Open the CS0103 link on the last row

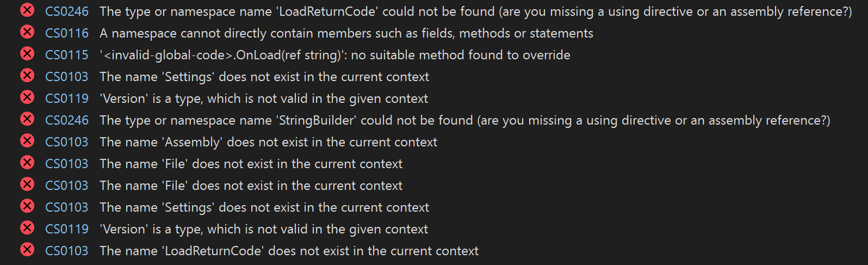pyautogui.click(x=67, y=251)
